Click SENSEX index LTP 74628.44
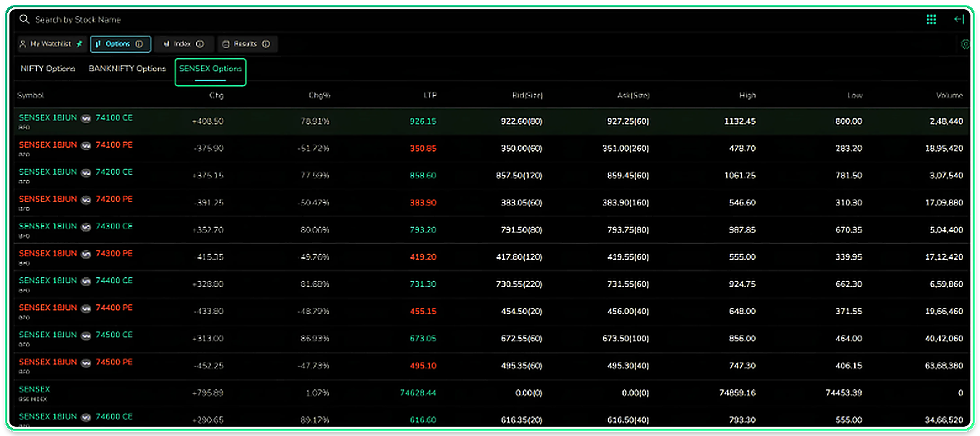Viewport: 980px width, 436px height. pos(418,393)
